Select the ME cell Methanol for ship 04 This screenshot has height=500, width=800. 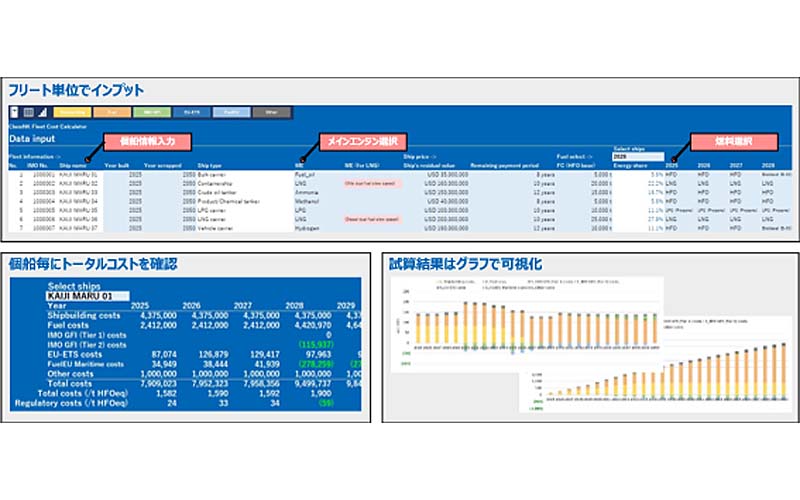pyautogui.click(x=306, y=202)
